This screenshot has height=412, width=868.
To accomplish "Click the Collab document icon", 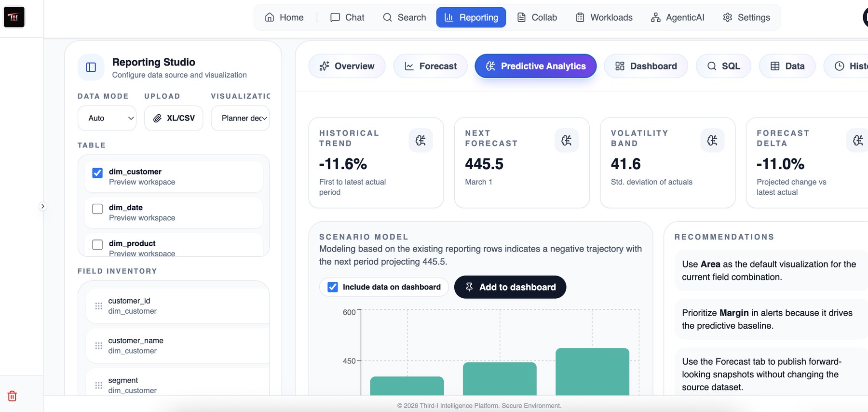I will click(521, 17).
